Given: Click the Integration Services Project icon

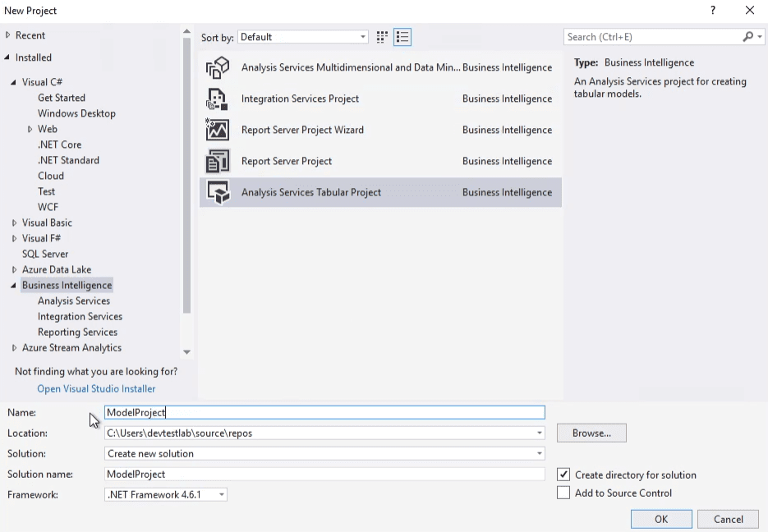Looking at the screenshot, I should [218, 99].
